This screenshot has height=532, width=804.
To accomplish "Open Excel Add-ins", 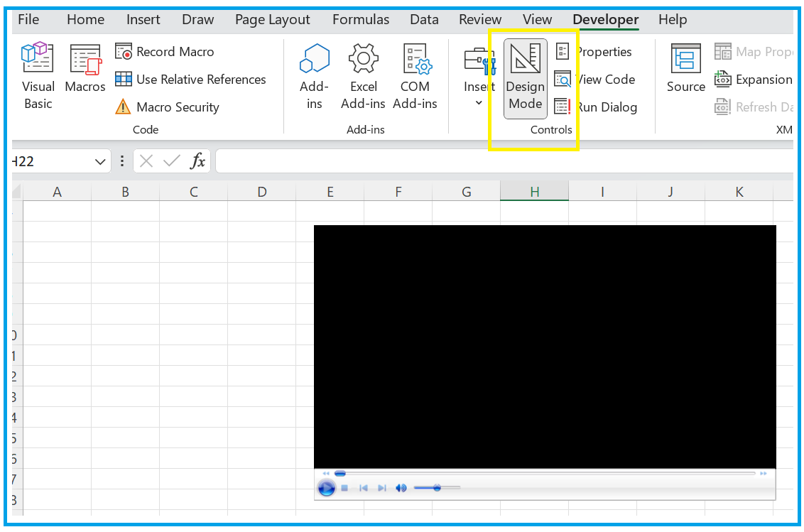I will [x=363, y=76].
